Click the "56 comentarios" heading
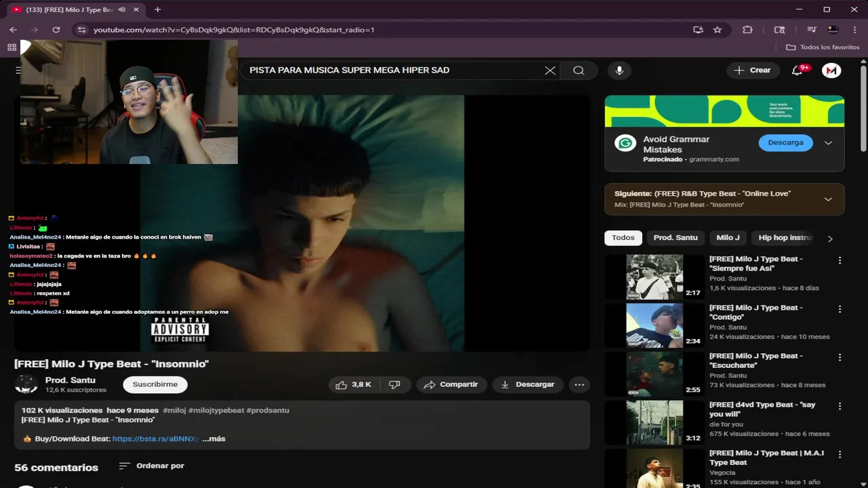The image size is (868, 488). 56,468
